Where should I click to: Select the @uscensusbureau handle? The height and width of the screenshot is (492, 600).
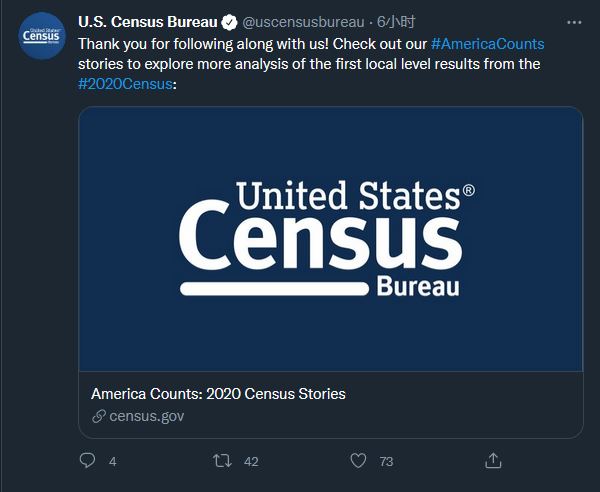(304, 23)
